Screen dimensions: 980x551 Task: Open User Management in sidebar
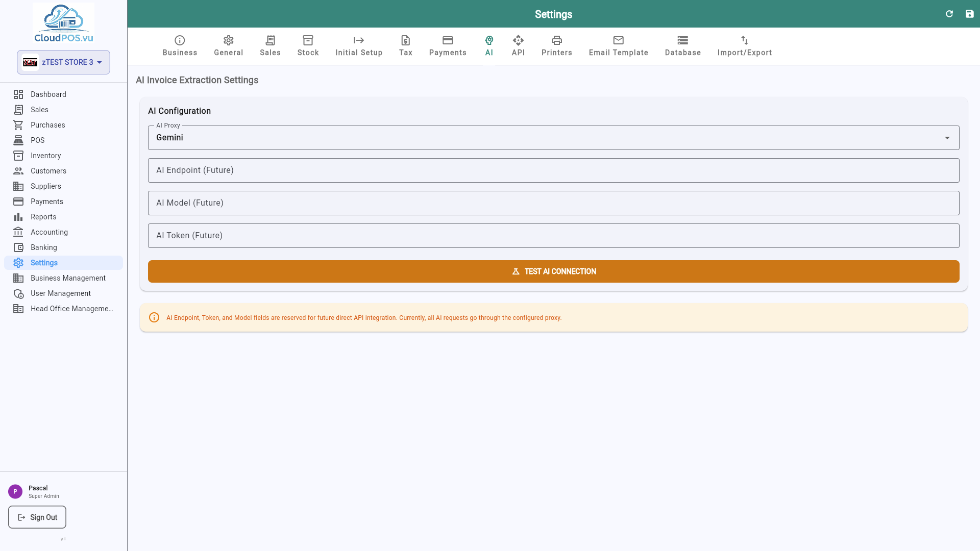(63, 293)
